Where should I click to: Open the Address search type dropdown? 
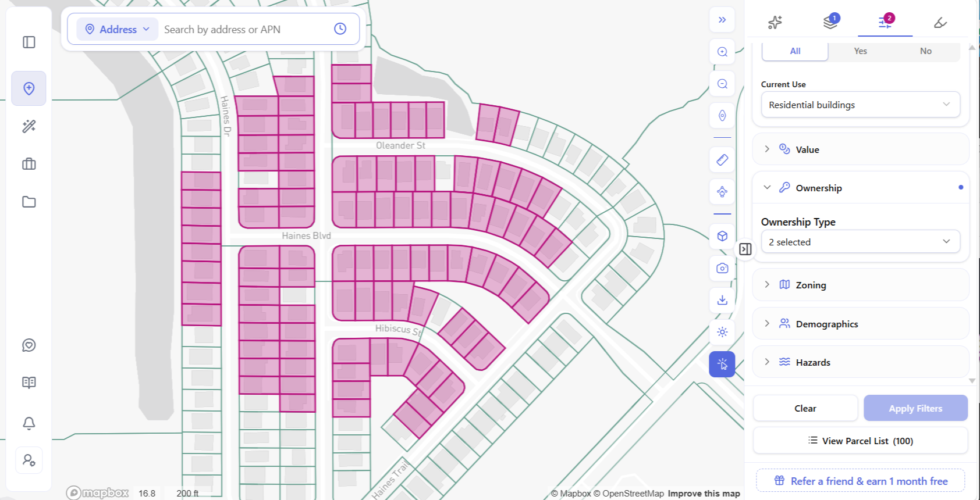[x=118, y=29]
